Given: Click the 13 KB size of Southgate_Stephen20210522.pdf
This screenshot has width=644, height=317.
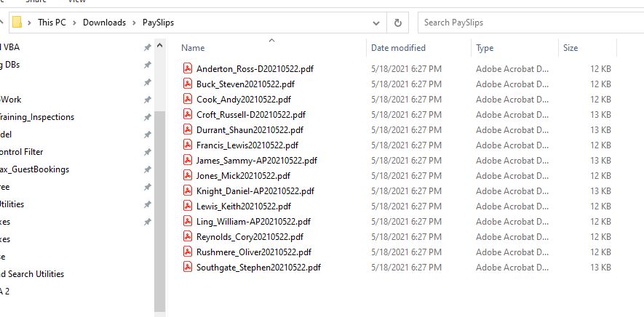Looking at the screenshot, I should [600, 268].
